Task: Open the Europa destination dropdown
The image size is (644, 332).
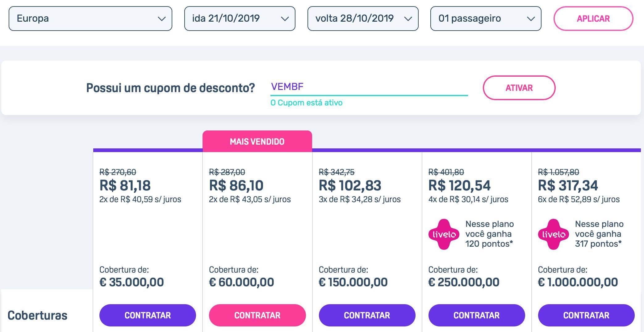Action: tap(90, 19)
